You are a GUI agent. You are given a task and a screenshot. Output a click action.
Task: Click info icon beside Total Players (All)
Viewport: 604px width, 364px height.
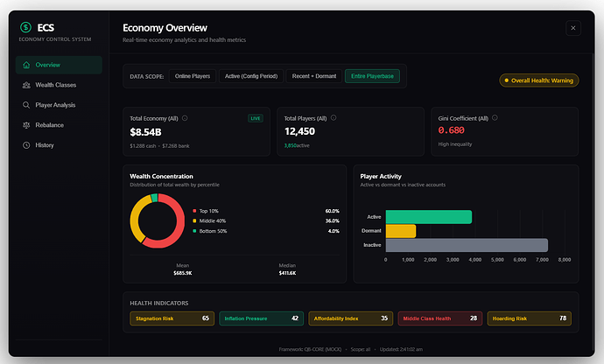pyautogui.click(x=335, y=117)
